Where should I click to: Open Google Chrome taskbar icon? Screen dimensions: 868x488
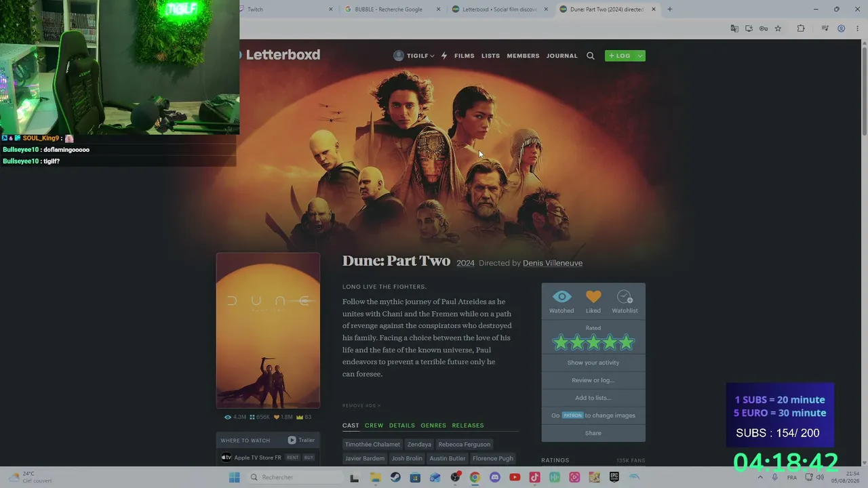[x=475, y=477]
